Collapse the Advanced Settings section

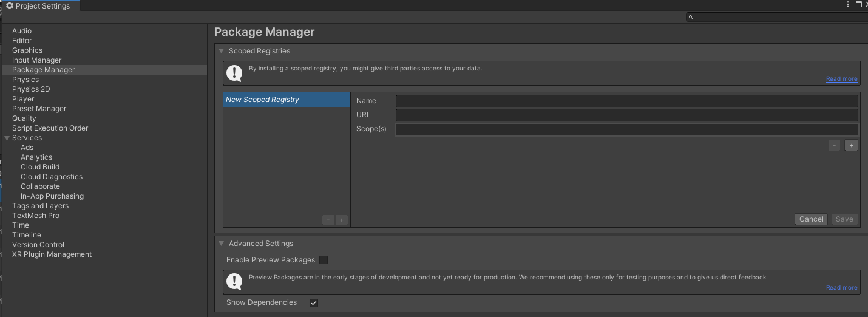pyautogui.click(x=222, y=244)
